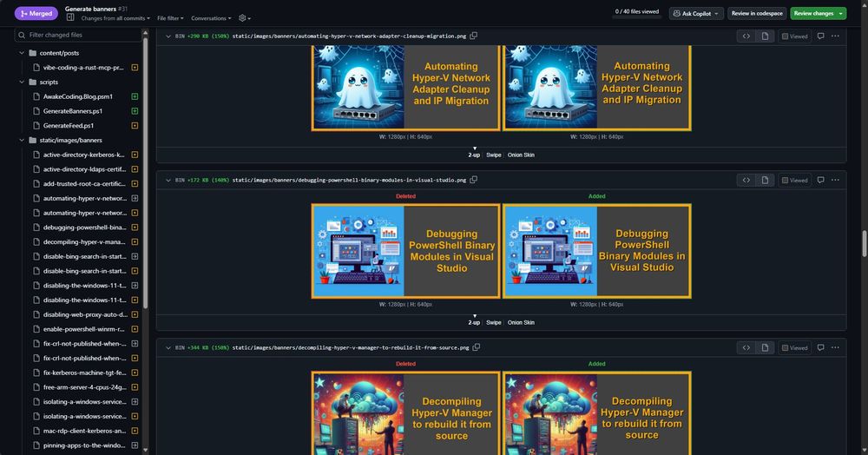This screenshot has width=868, height=455.
Task: Mark debugging-powershell-binary-modules file as Viewed
Action: (x=794, y=180)
